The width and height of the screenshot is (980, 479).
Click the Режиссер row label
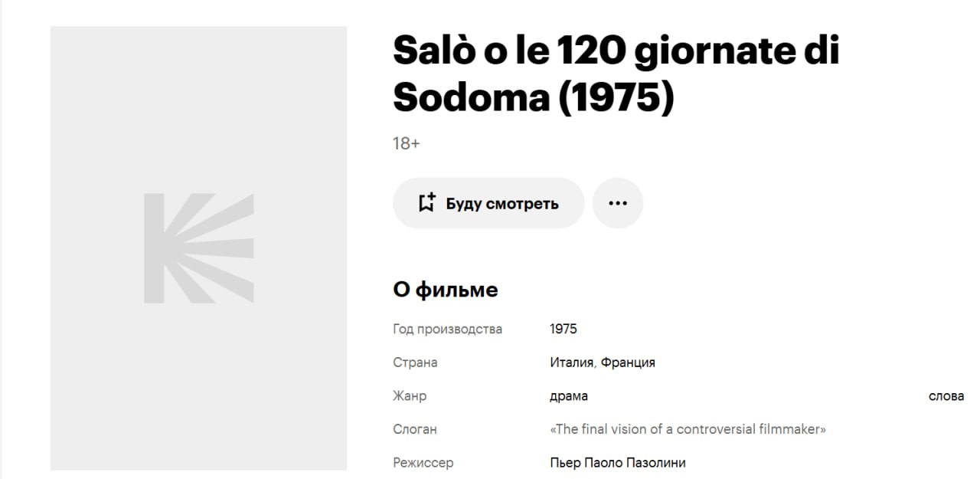click(423, 463)
